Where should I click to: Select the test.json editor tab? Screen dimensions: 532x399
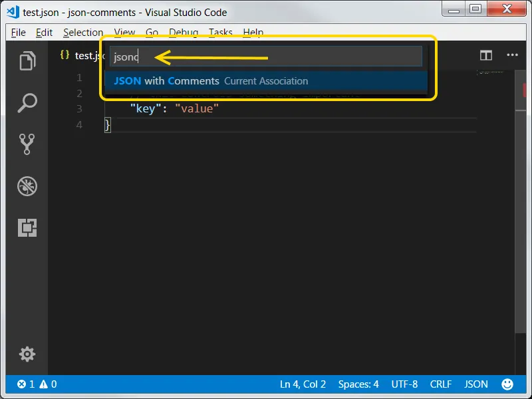pos(81,55)
